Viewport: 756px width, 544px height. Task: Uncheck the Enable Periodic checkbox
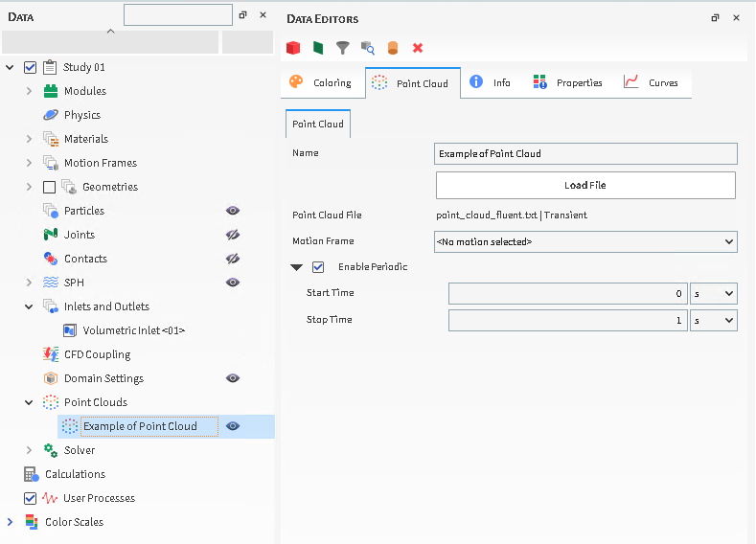318,267
